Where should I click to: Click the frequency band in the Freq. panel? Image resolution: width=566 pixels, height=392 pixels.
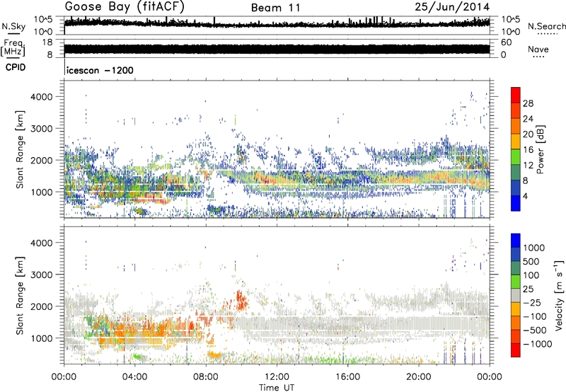click(x=277, y=49)
